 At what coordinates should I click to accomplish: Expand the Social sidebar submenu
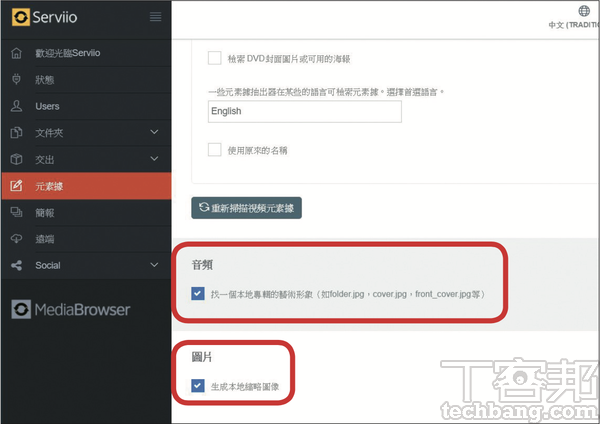click(x=154, y=266)
